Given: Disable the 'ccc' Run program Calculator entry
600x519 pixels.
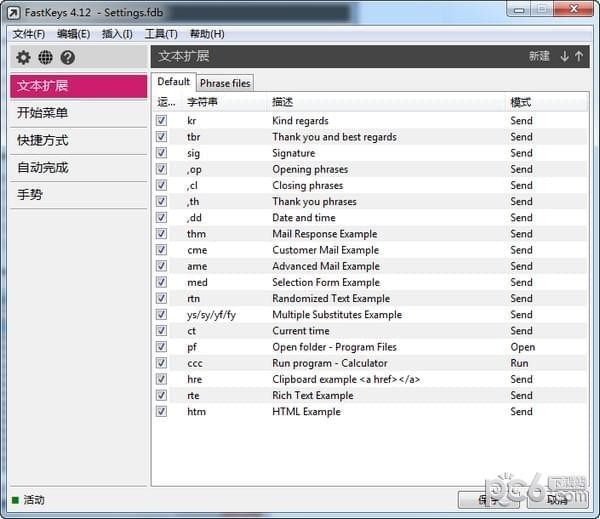Looking at the screenshot, I should tap(162, 363).
